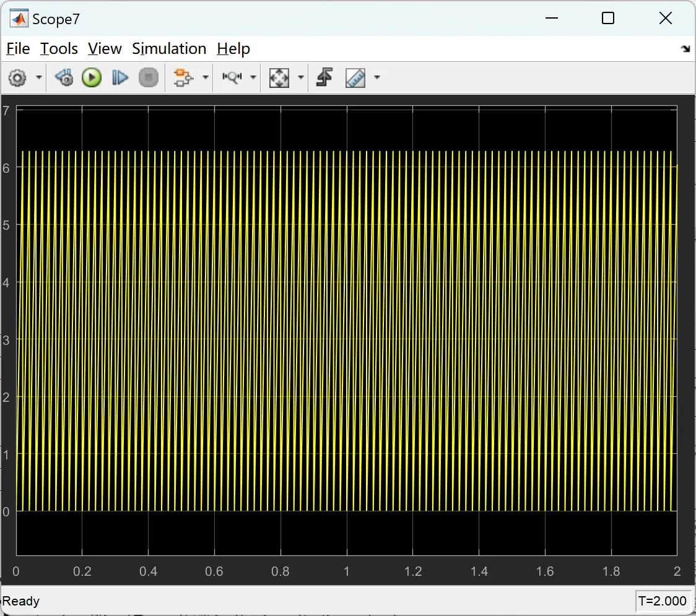Image resolution: width=696 pixels, height=616 pixels.
Task: Click the x-axis label 0.4
Action: click(x=148, y=571)
